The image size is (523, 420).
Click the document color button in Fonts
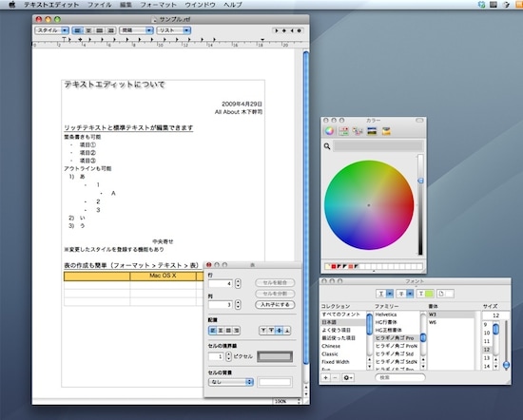pyautogui.click(x=445, y=294)
